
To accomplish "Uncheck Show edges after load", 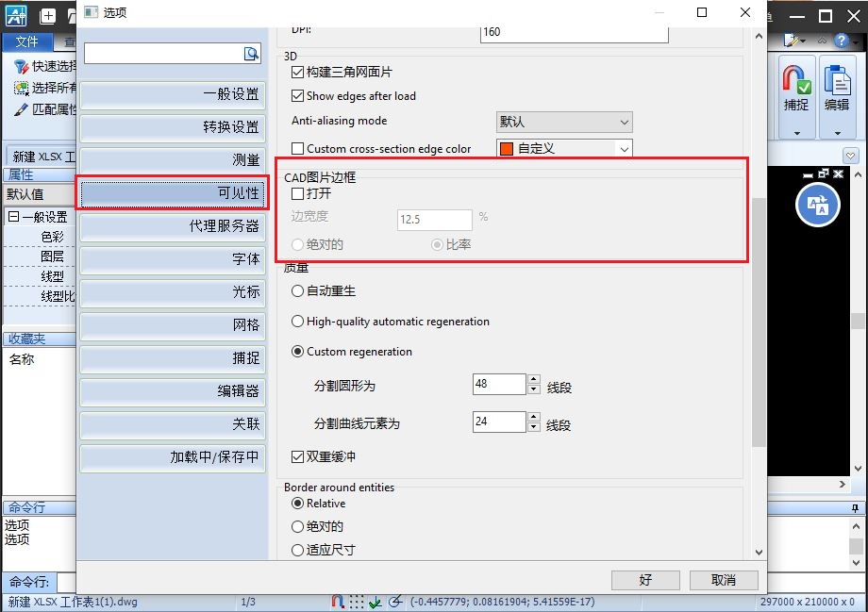I will (297, 96).
